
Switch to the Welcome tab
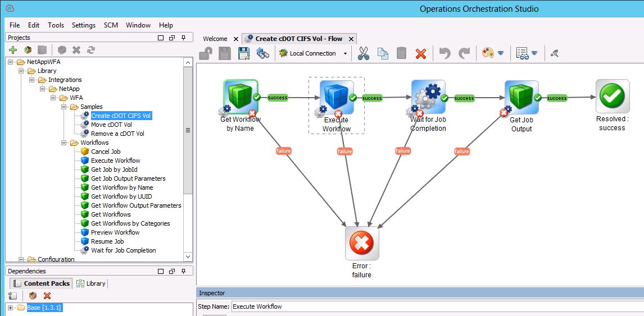215,39
